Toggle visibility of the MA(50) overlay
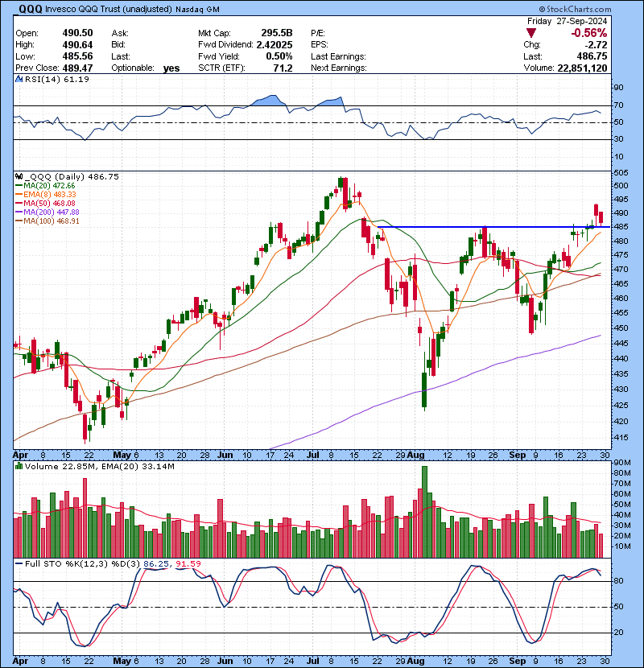 pos(19,203)
